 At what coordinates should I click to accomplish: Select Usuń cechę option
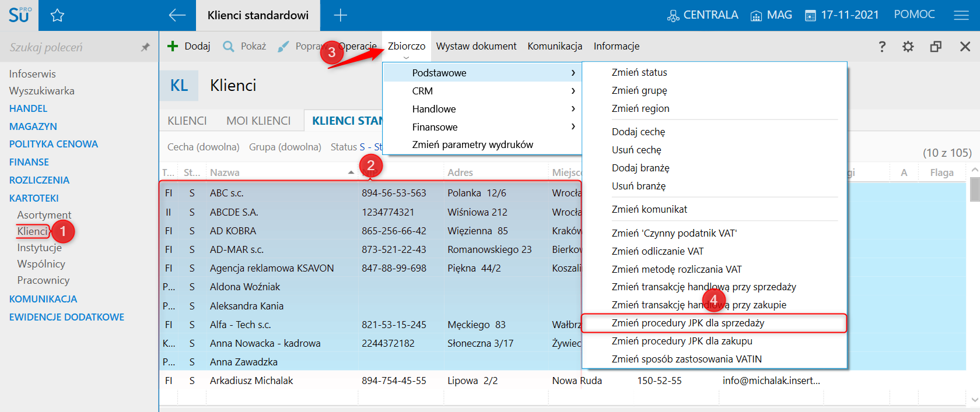coord(636,150)
